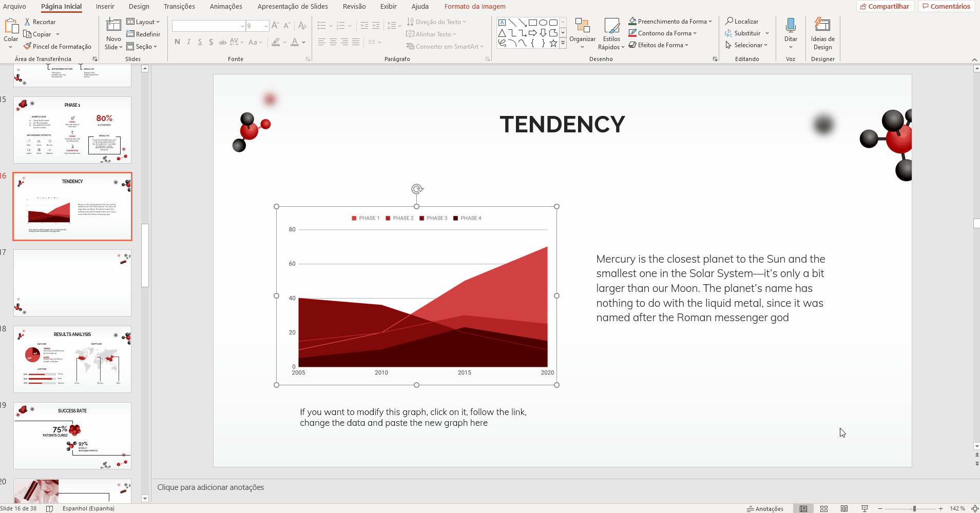Select the star shape in gallery

553,43
